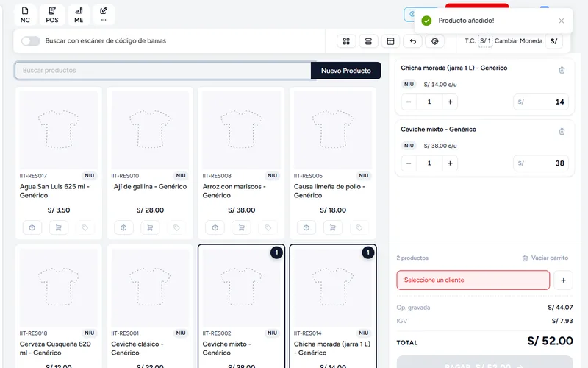Open POS settings gear icon

[434, 41]
